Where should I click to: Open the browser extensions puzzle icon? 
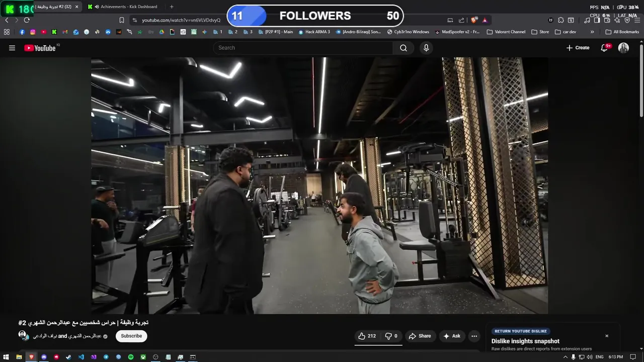tap(561, 20)
